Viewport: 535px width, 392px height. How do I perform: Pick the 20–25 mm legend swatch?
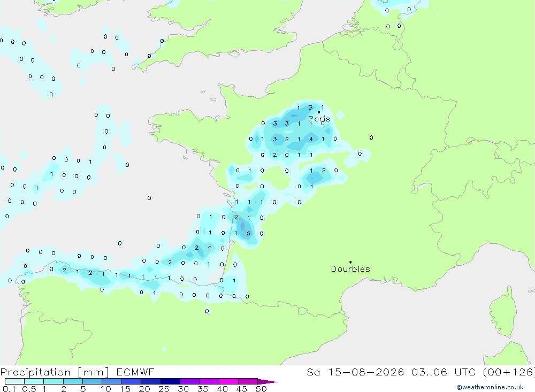(151, 381)
